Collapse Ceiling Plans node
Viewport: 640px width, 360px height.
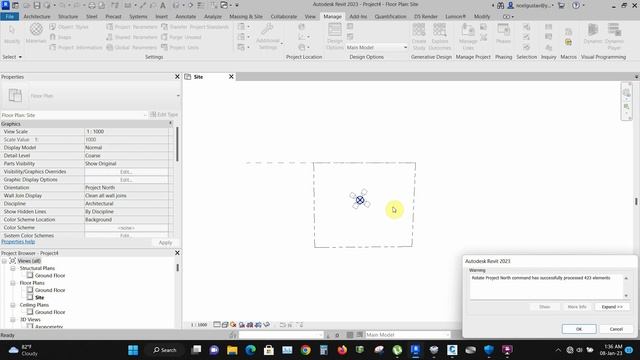pyautogui.click(x=13, y=305)
